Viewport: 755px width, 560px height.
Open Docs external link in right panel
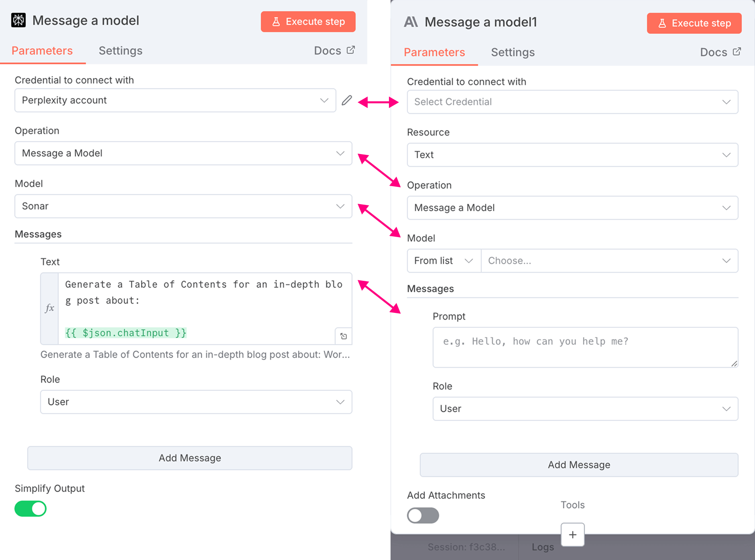coord(720,52)
